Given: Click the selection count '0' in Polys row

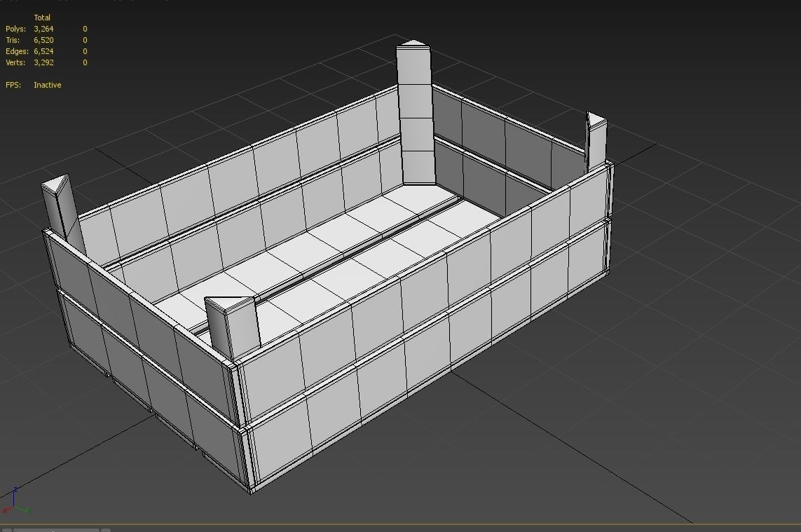Looking at the screenshot, I should (x=85, y=29).
